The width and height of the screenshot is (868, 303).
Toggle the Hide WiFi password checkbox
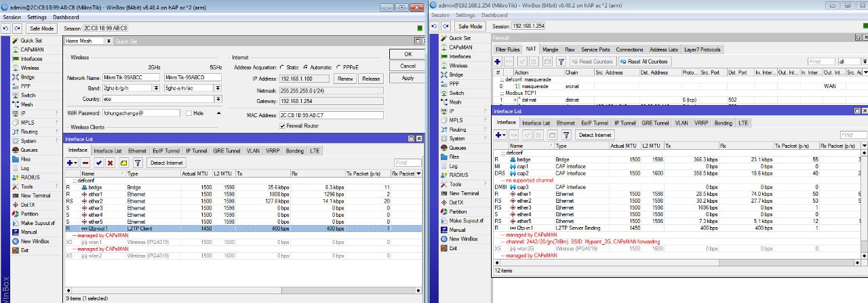click(x=189, y=113)
